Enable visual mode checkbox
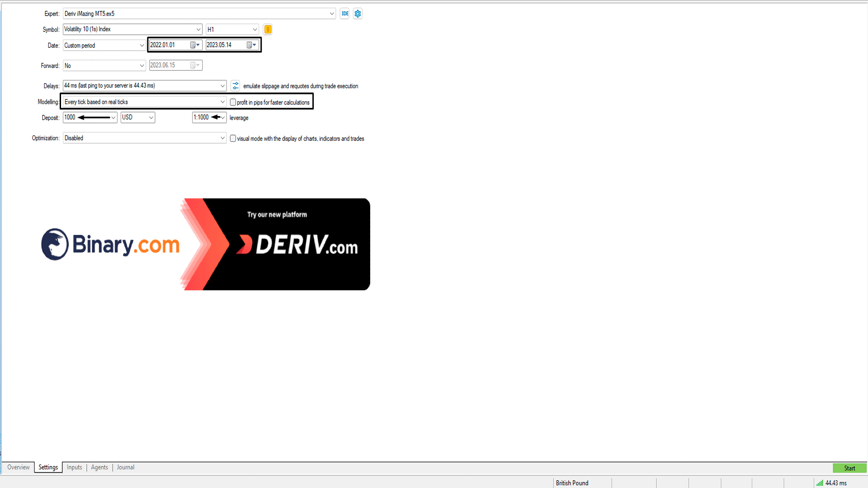Image resolution: width=868 pixels, height=488 pixels. coord(233,138)
